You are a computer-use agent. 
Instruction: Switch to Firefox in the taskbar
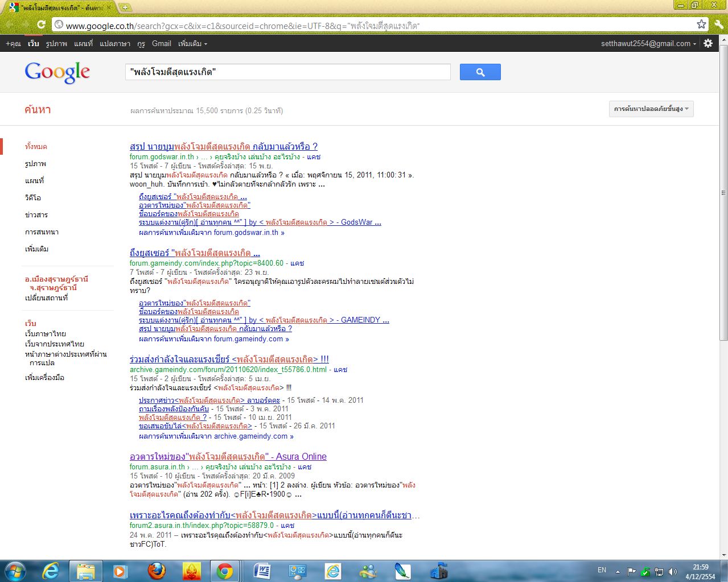pos(157,571)
